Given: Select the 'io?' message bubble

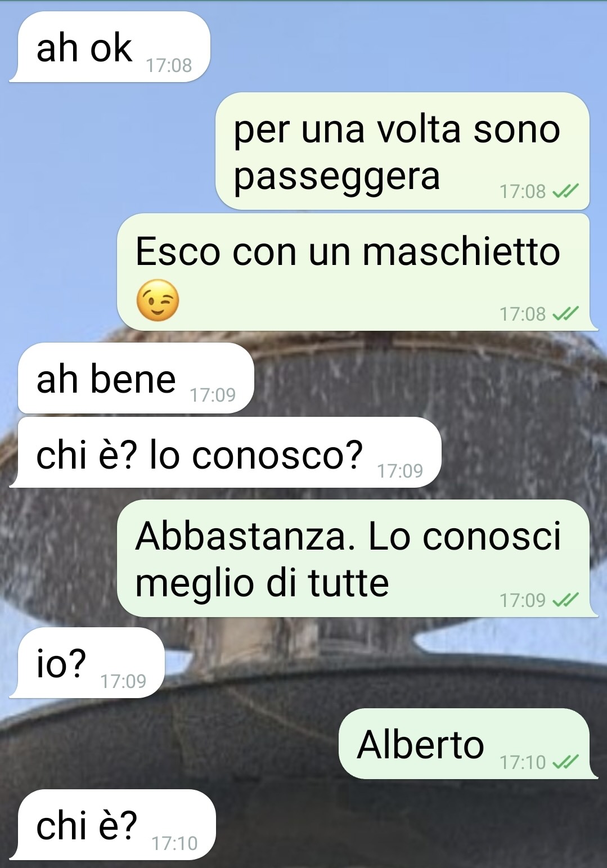Looking at the screenshot, I should click(87, 663).
